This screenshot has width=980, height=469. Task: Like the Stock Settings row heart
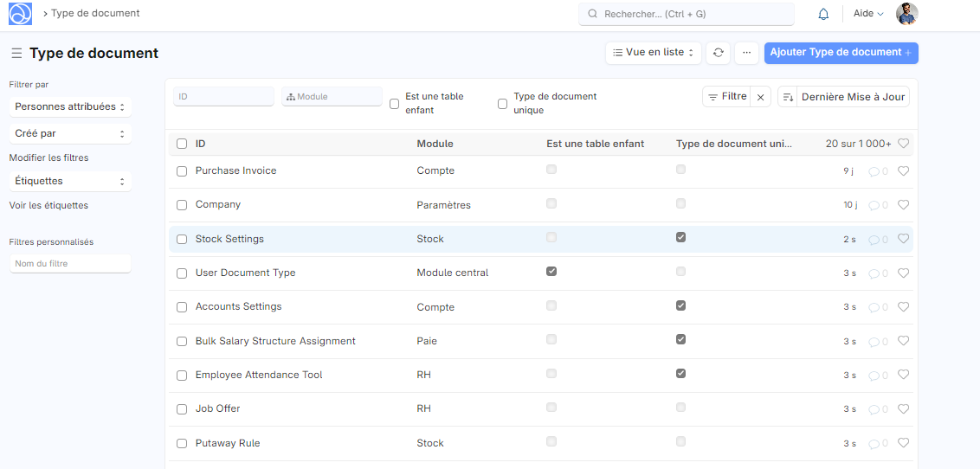903,239
